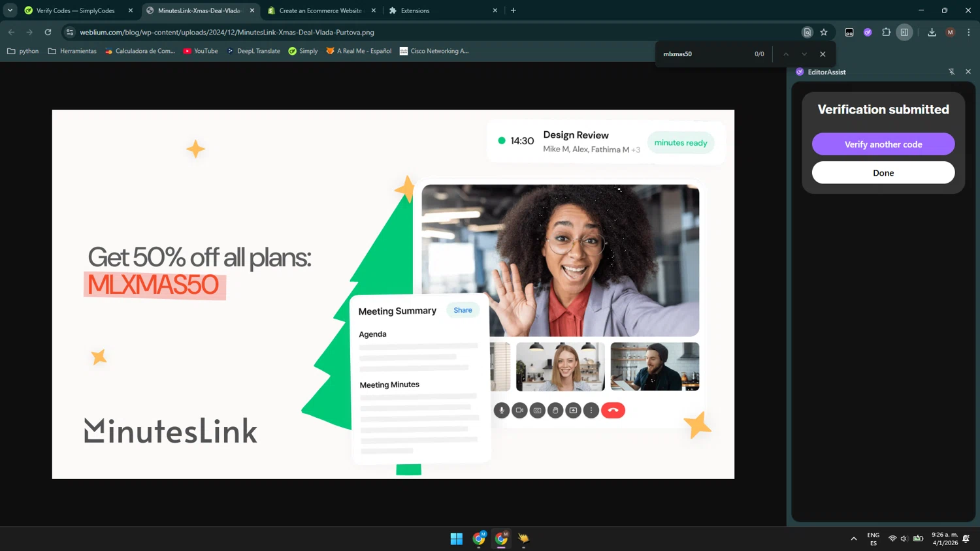Go back to previous page
The image size is (980, 551).
point(11,32)
